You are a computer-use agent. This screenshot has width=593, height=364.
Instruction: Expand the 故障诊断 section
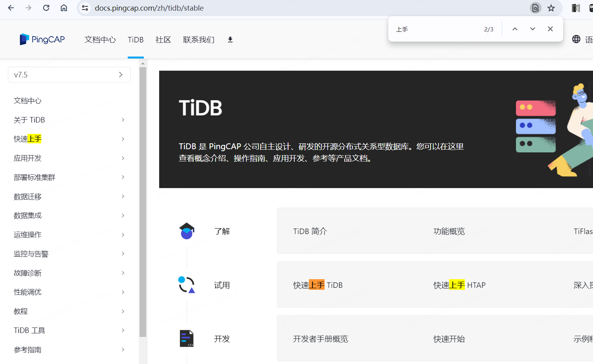[123, 273]
